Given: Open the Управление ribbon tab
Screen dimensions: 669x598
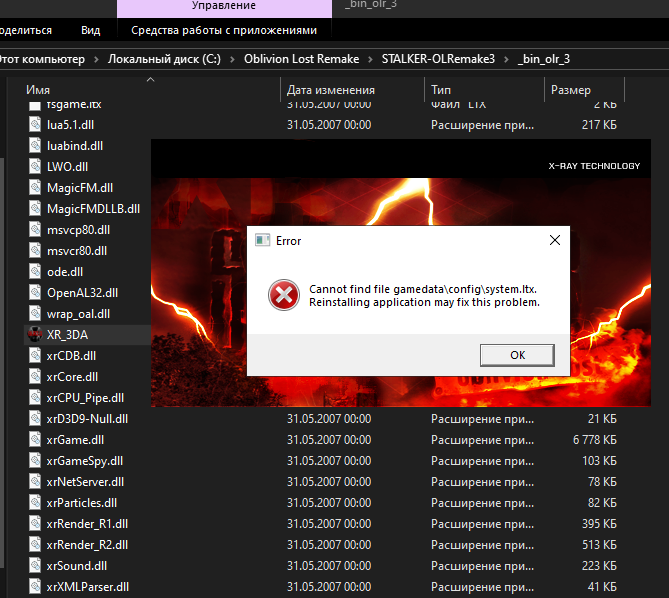Looking at the screenshot, I should [224, 6].
